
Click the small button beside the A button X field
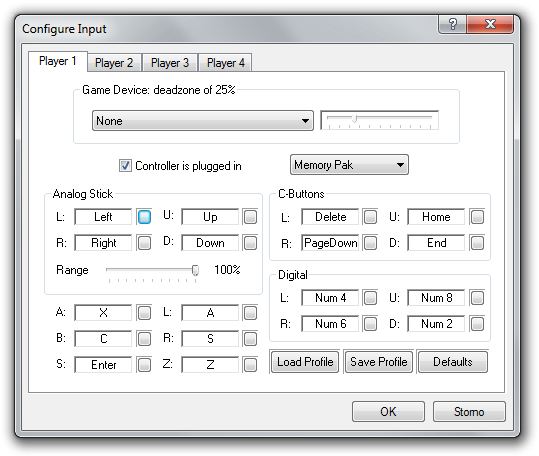tap(144, 313)
